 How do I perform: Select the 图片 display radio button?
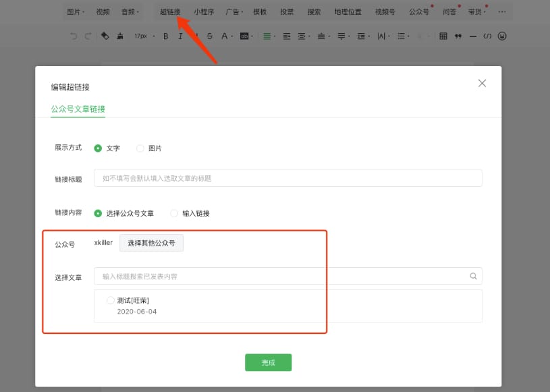point(140,148)
